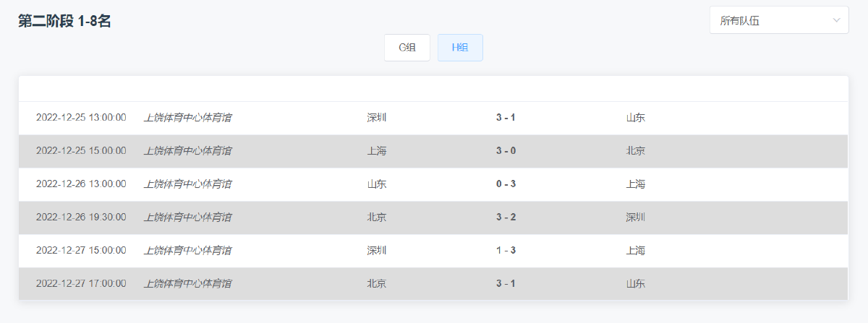The height and width of the screenshot is (323, 868).
Task: Click away team 山东 in the 12-25 13:00 match
Action: point(636,118)
